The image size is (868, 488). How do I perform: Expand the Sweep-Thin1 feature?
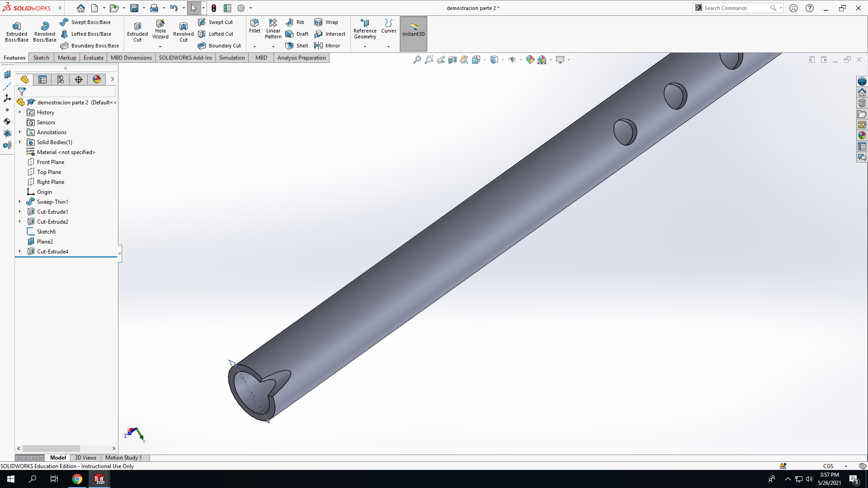[20, 202]
